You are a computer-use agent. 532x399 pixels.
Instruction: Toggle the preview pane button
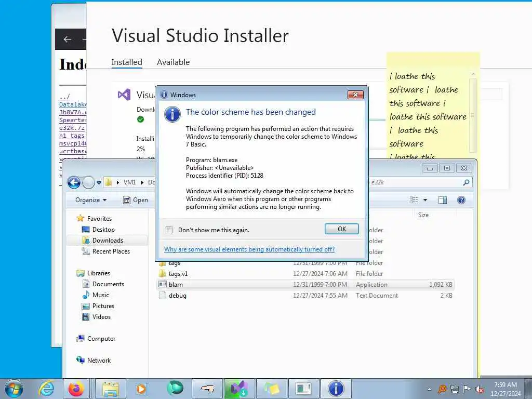[x=443, y=200]
